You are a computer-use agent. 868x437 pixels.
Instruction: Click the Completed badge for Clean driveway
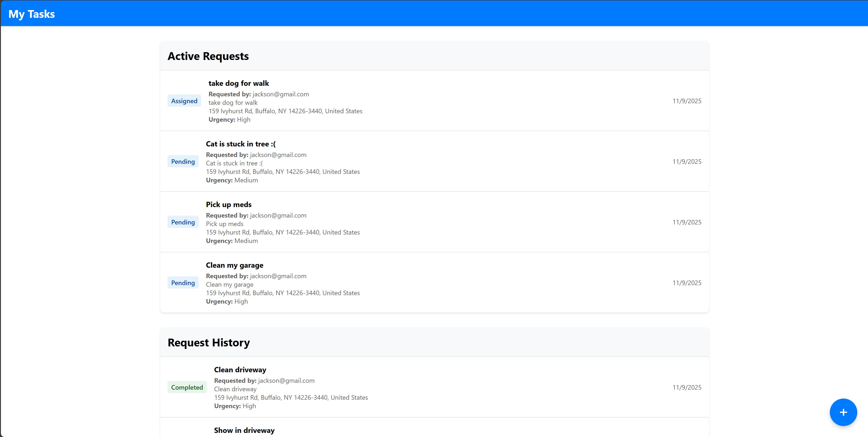pos(187,387)
